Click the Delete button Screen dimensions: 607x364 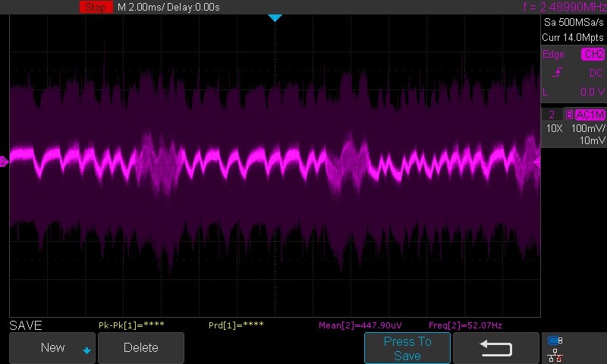tap(141, 348)
